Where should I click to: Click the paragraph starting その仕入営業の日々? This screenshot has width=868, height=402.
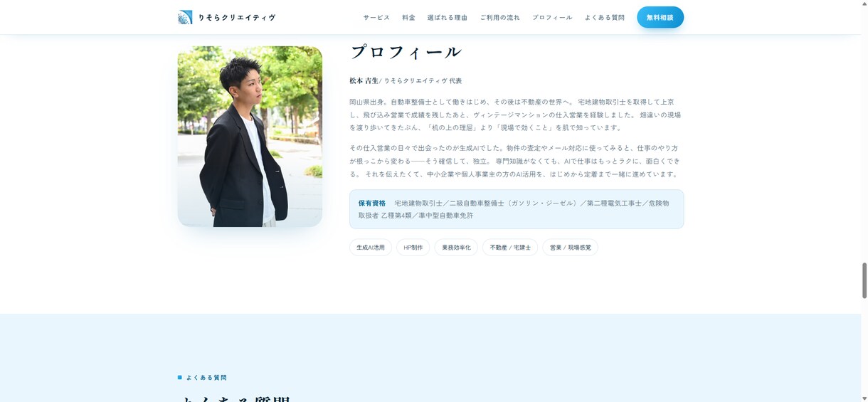(x=517, y=161)
